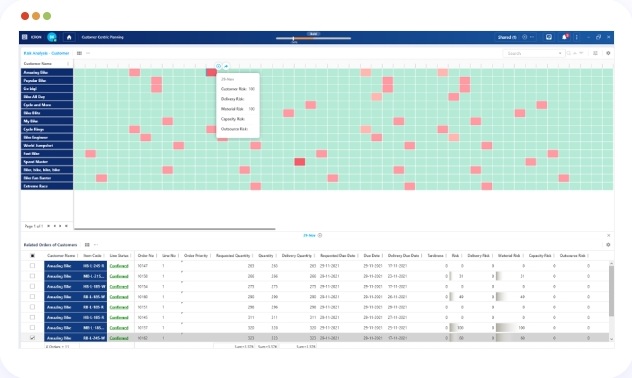Viewport: 632px width, 378px height.
Task: Select the Cycle and More customer row
Action: [x=47, y=105]
